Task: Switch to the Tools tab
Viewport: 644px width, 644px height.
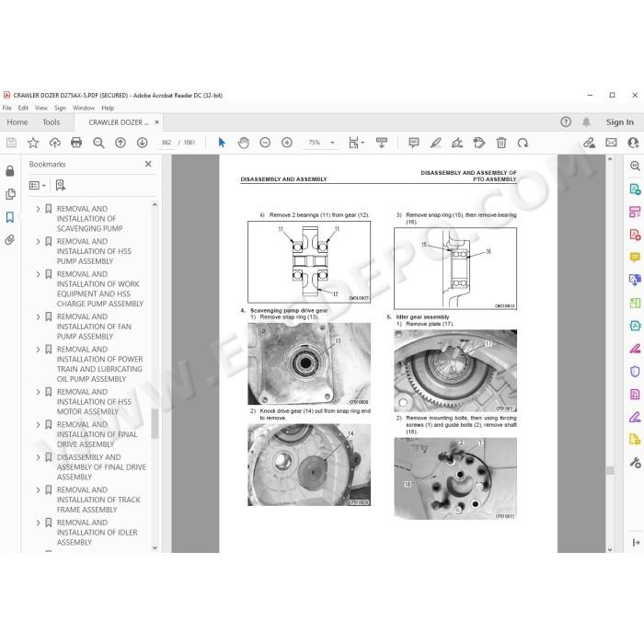Action: [x=51, y=122]
